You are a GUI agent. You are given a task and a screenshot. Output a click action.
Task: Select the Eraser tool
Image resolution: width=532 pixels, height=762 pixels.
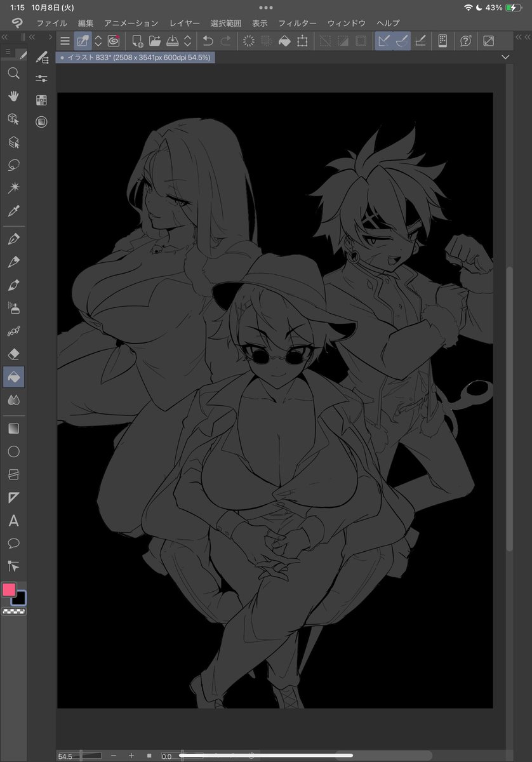13,354
